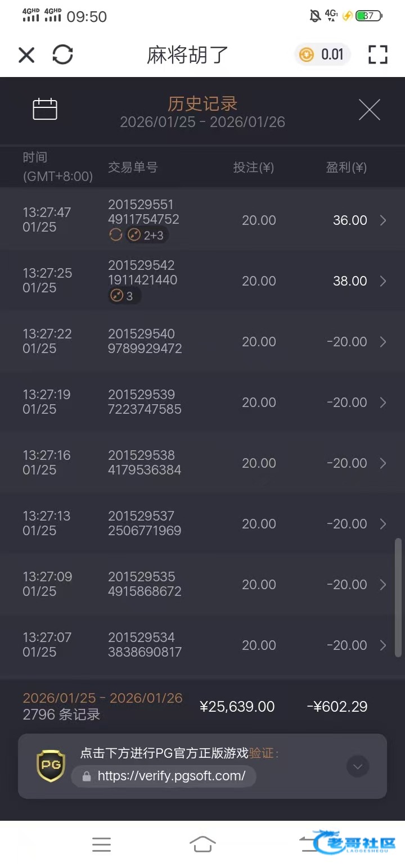Tap the 2026/01/25 - 2026/01/26 date range header

(202, 122)
